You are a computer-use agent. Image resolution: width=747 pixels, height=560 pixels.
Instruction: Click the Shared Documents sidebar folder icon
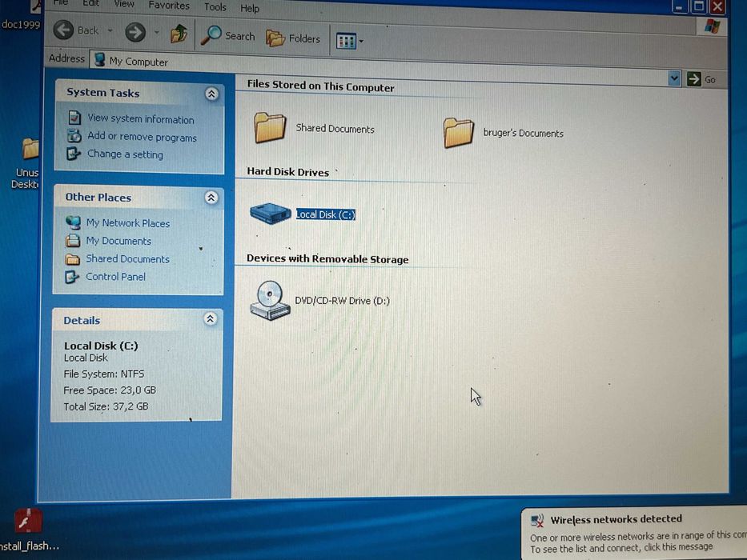(x=72, y=258)
